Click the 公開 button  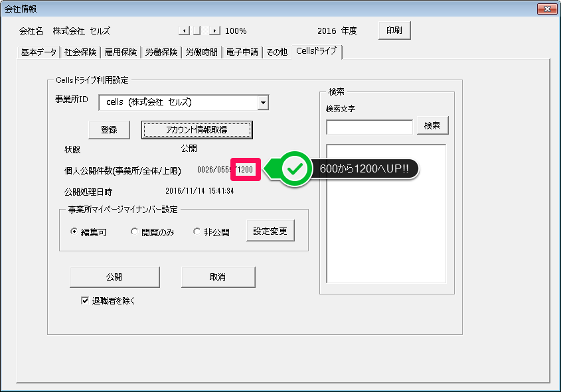pos(114,277)
